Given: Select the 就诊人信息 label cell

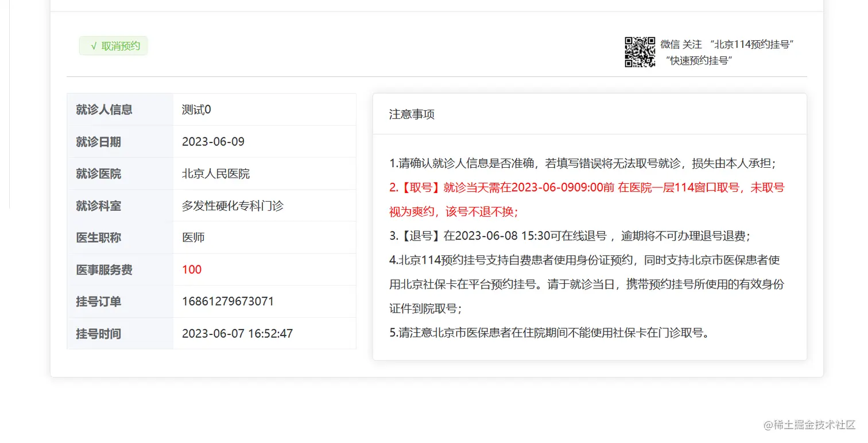Looking at the screenshot, I should (120, 110).
